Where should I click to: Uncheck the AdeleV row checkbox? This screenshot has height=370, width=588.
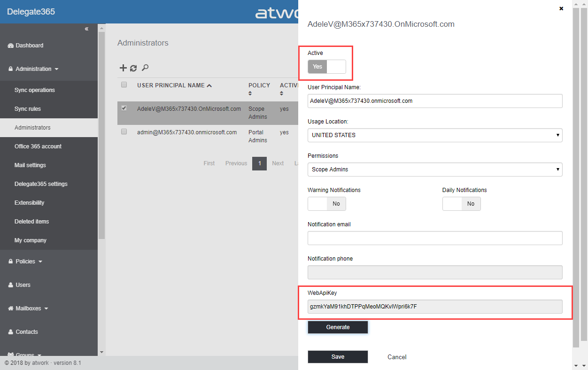(x=124, y=108)
